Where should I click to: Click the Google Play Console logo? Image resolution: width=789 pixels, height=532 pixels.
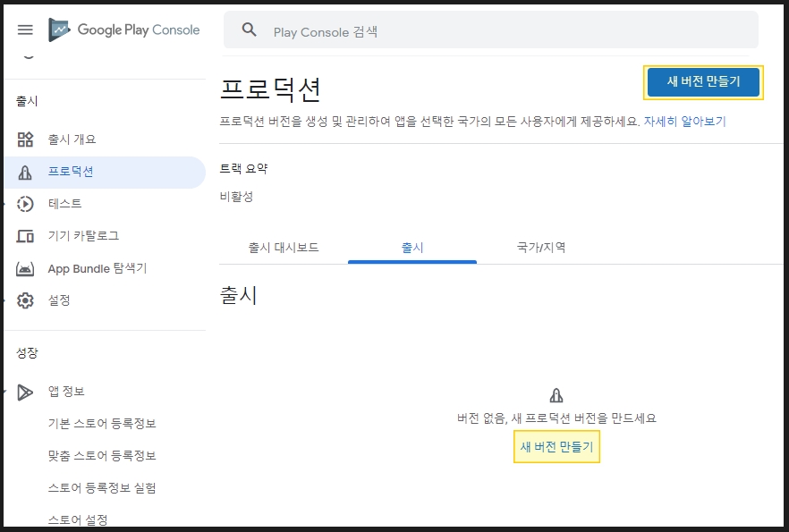point(124,30)
